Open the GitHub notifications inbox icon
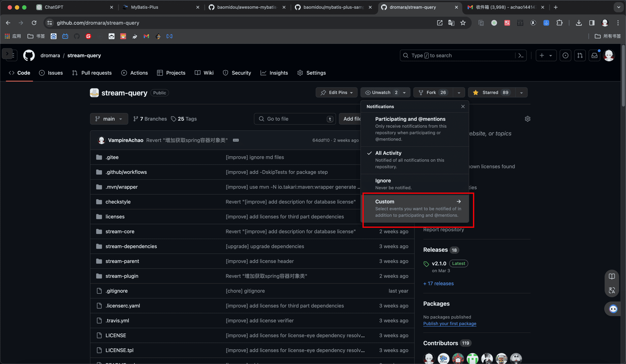626x364 pixels. point(594,55)
